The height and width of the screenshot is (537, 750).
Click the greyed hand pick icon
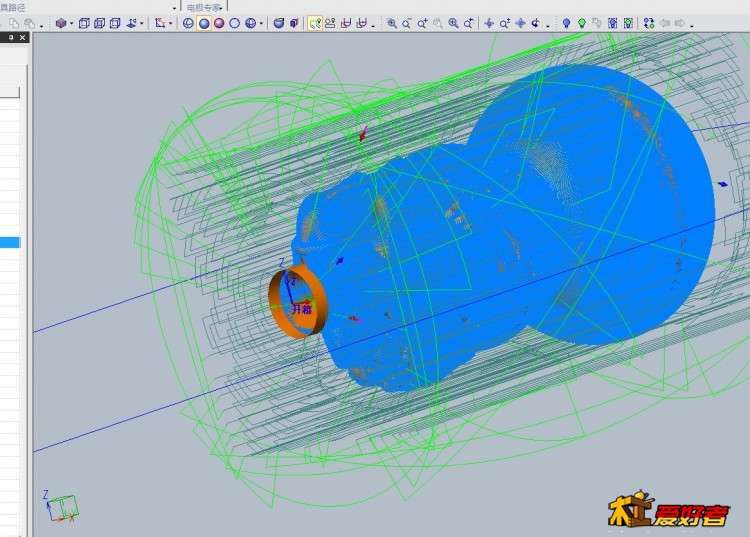[x=597, y=23]
